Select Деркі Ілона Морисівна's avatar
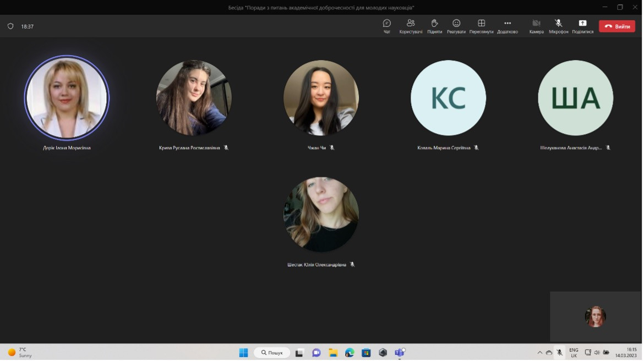The width and height of the screenshot is (644, 361). click(x=67, y=98)
